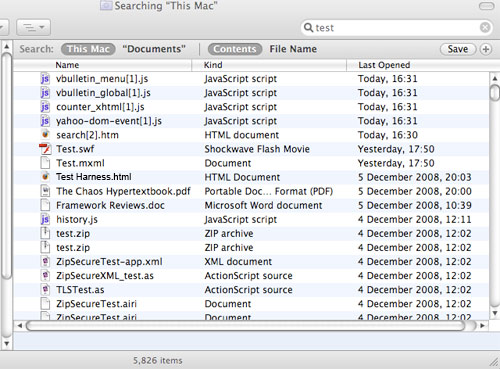Select the vbulletin_global[1].js file name
This screenshot has width=500, height=369.
(x=103, y=93)
